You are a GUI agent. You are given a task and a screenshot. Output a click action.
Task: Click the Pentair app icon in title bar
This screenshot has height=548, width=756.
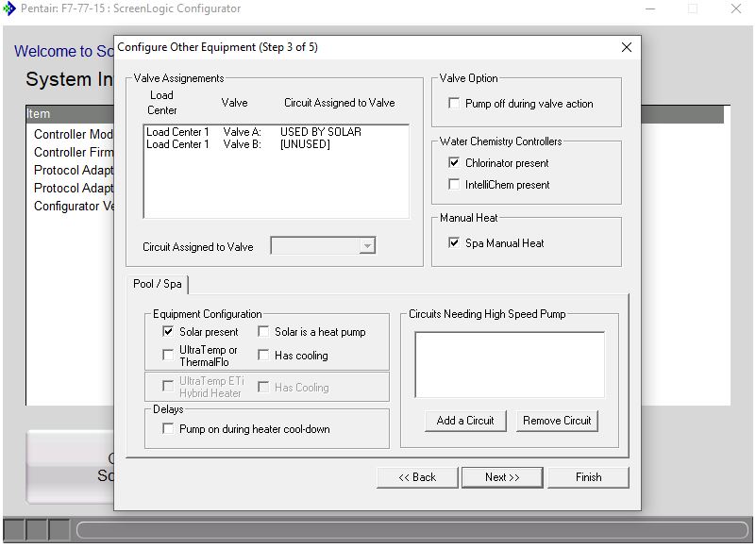click(x=8, y=8)
